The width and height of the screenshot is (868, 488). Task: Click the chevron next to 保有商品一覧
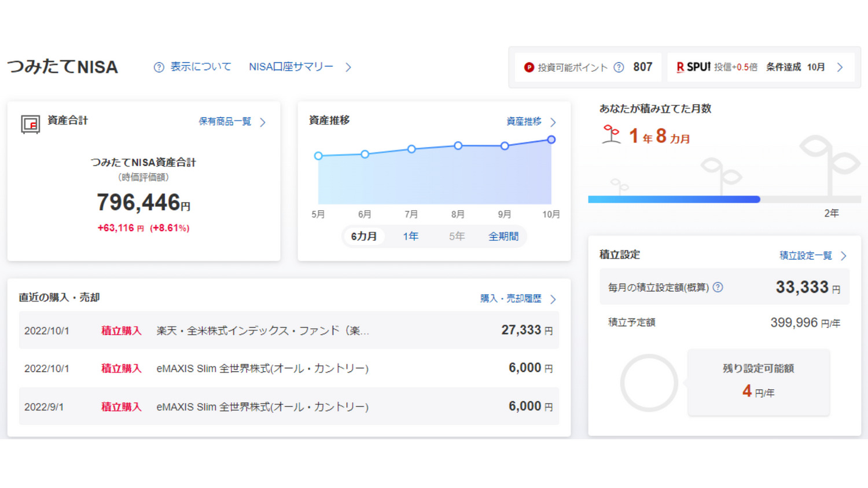(263, 122)
